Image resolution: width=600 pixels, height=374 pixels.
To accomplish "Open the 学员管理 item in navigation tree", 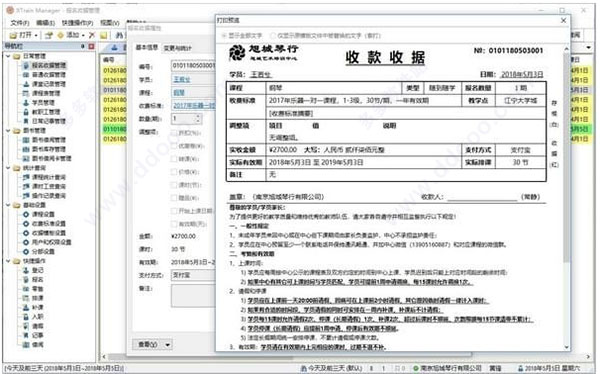I will (x=43, y=102).
